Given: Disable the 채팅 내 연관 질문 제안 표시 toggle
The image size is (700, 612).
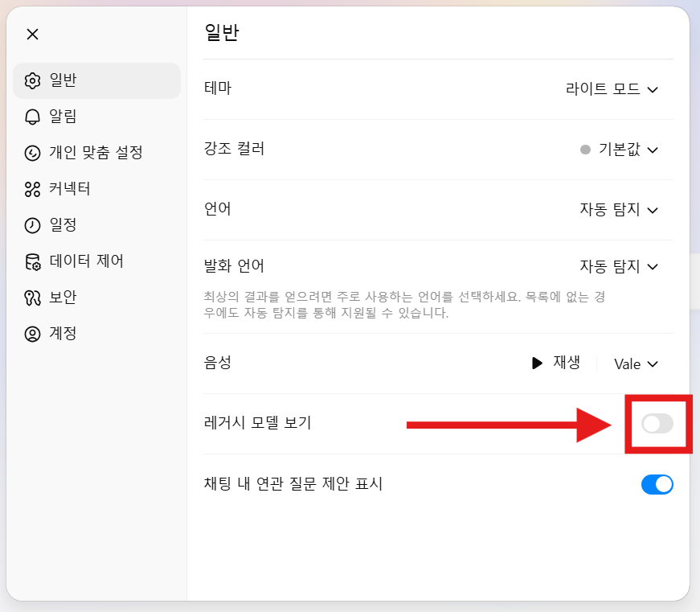Looking at the screenshot, I should [x=657, y=484].
